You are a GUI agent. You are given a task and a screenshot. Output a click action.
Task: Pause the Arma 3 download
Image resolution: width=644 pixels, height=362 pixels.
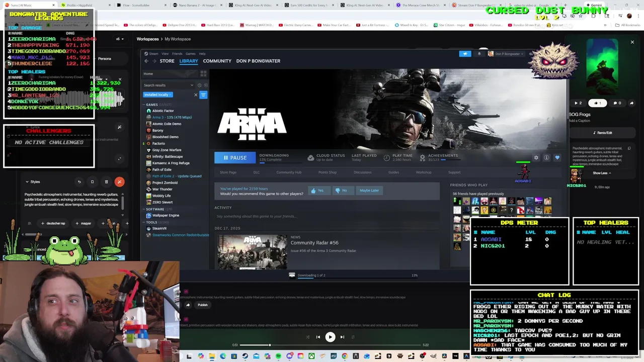(235, 158)
